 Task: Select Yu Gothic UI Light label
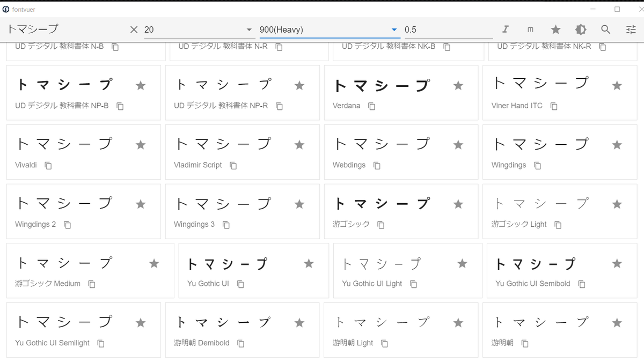click(372, 284)
